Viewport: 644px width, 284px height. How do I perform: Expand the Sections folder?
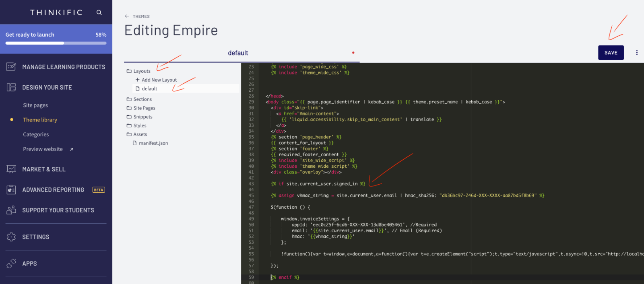point(139,99)
